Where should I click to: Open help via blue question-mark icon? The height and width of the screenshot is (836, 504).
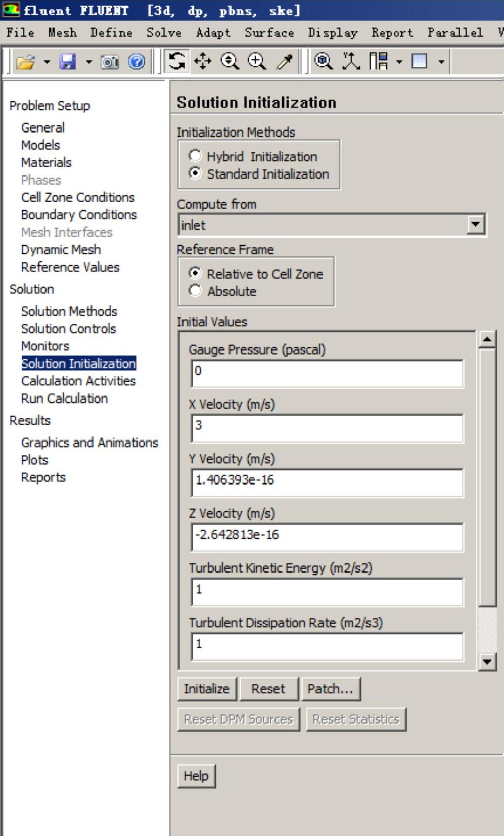tap(136, 62)
